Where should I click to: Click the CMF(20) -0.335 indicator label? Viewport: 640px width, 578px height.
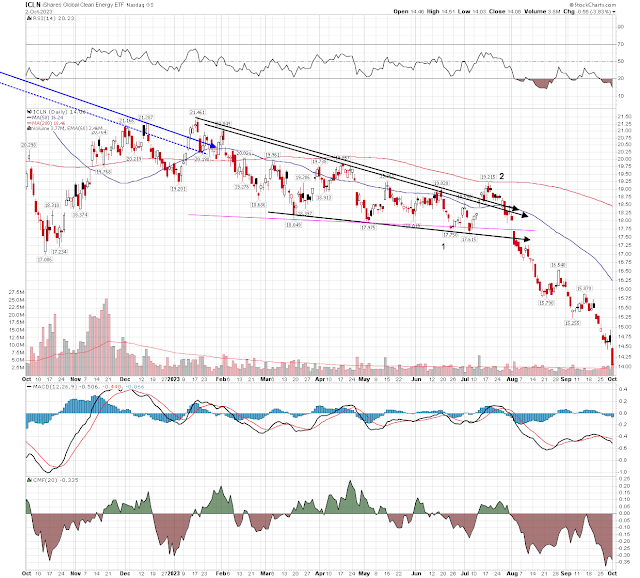[52, 480]
